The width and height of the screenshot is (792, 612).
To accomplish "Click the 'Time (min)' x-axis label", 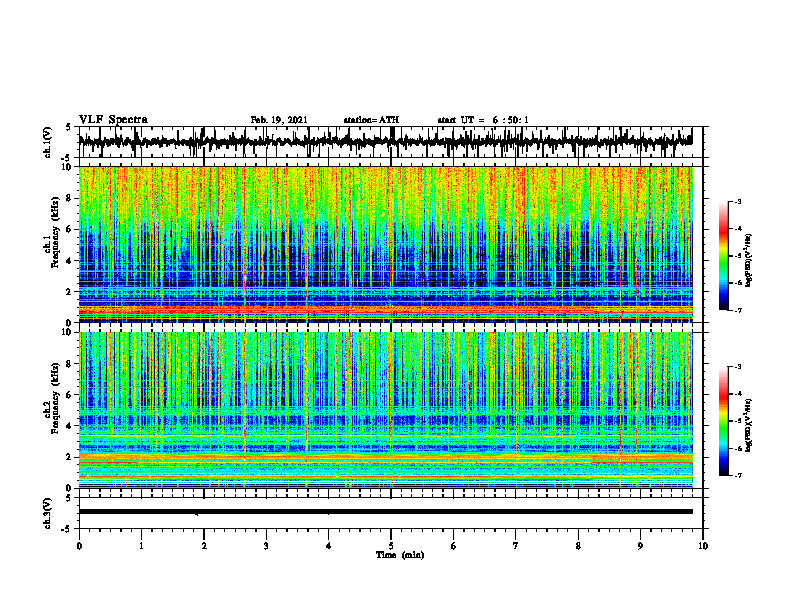I will (400, 555).
